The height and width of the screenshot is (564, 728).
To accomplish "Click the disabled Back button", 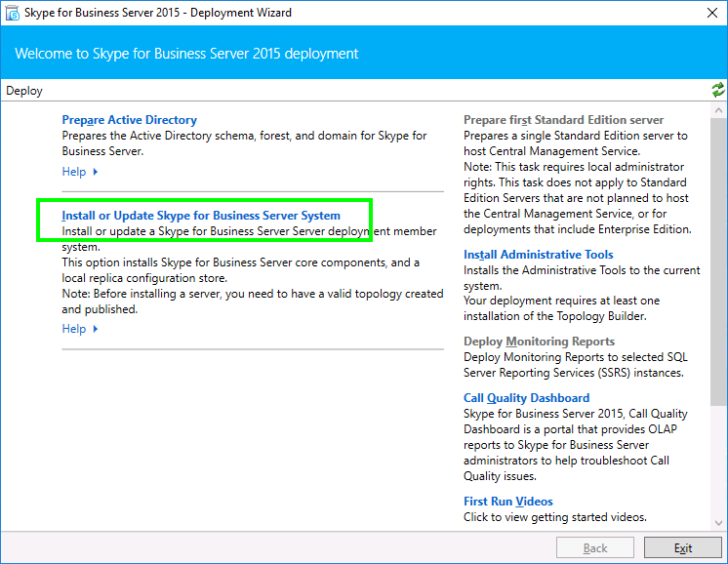I will pyautogui.click(x=594, y=548).
